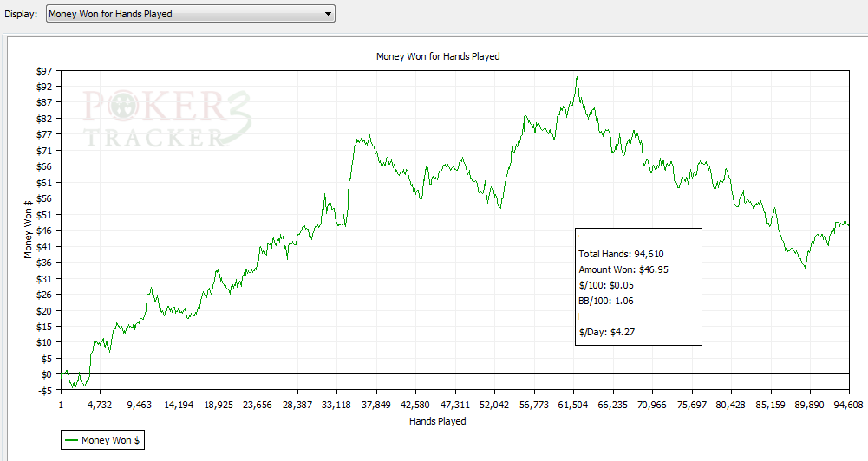Click the 61,504 tick on the x-axis
Image resolution: width=868 pixels, height=461 pixels.
tap(573, 405)
